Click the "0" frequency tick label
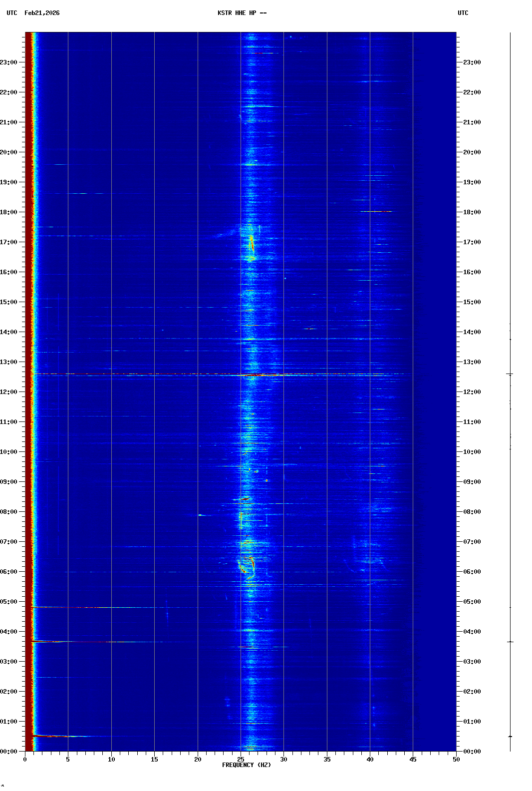The height and width of the screenshot is (791, 532). tap(25, 760)
